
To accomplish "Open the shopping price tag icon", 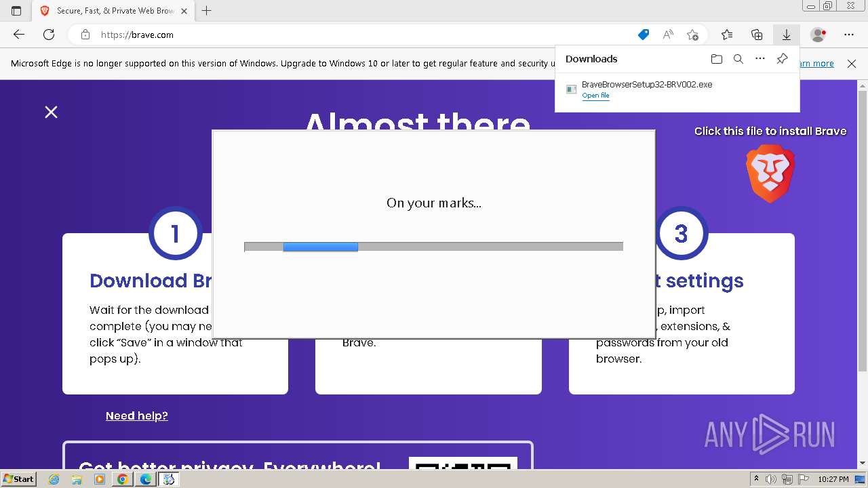I will point(644,35).
